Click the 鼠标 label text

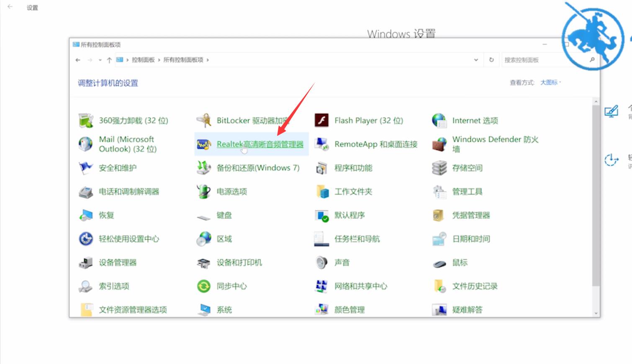pyautogui.click(x=460, y=262)
